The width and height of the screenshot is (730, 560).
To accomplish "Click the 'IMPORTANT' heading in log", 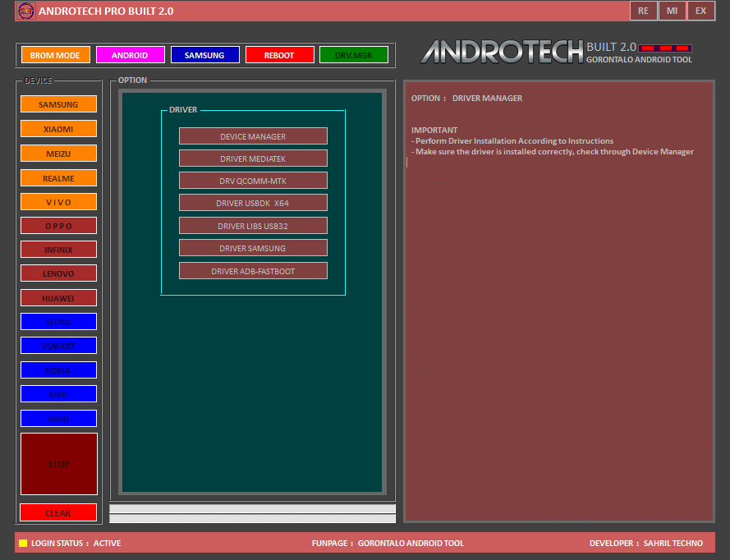I will pyautogui.click(x=434, y=131).
